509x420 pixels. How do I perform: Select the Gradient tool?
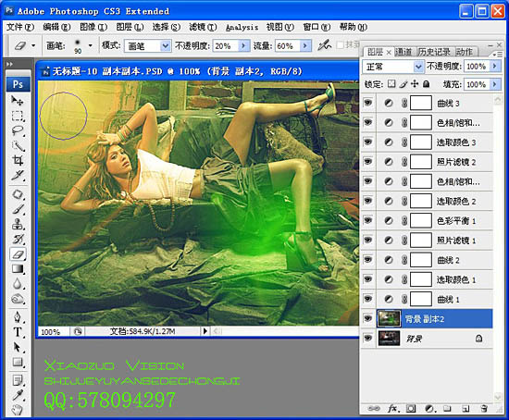click(x=18, y=269)
